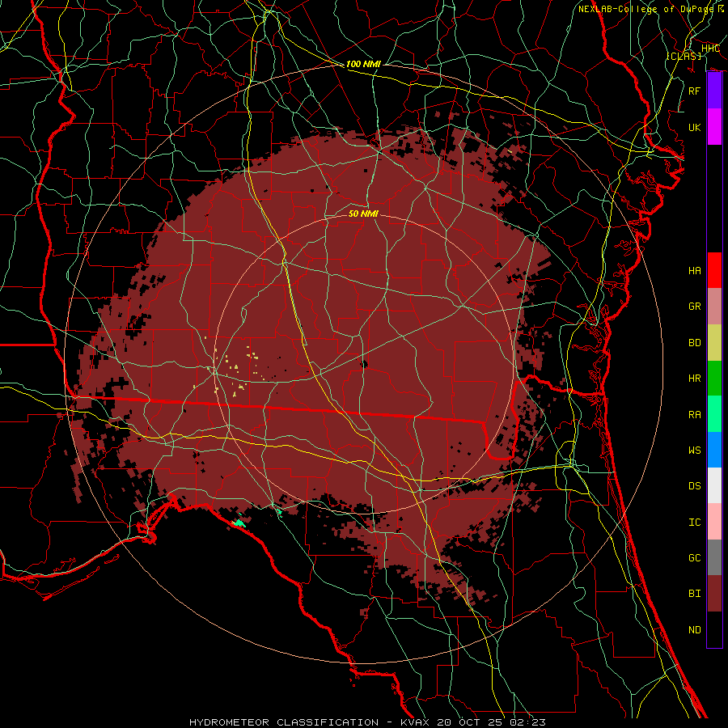
Task: Click the "(CLAS)" units label
Action: (x=684, y=56)
